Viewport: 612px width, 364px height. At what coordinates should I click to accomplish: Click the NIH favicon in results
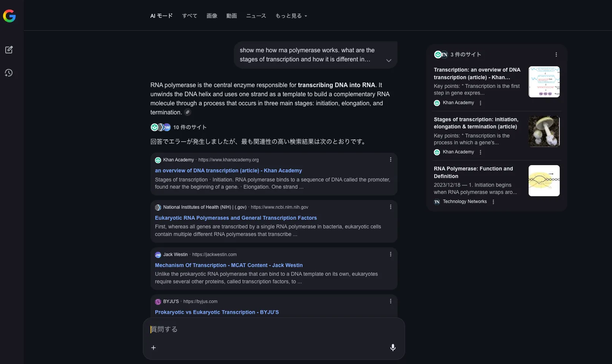158,207
